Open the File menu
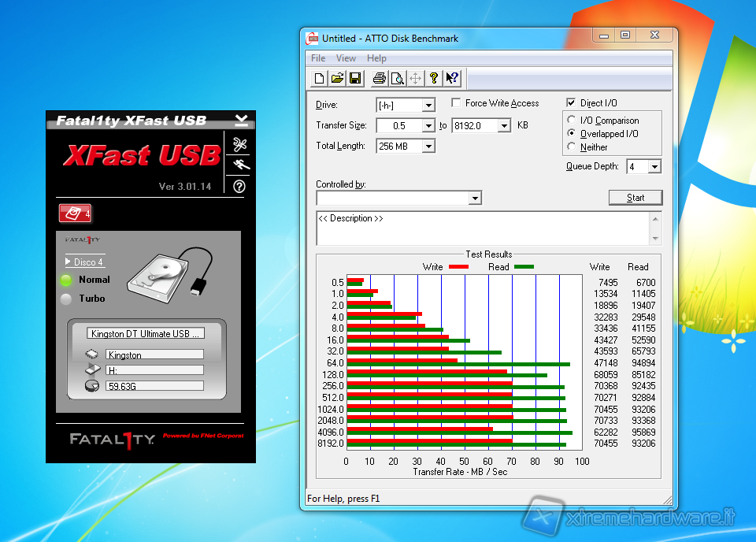 click(x=318, y=58)
